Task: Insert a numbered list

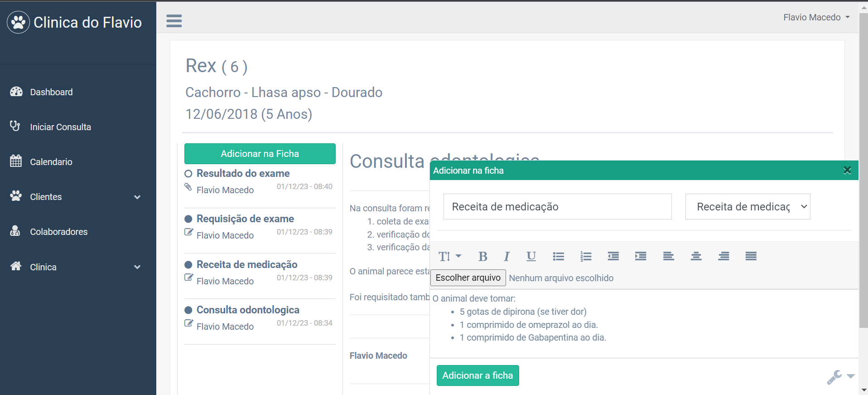Action: point(586,257)
